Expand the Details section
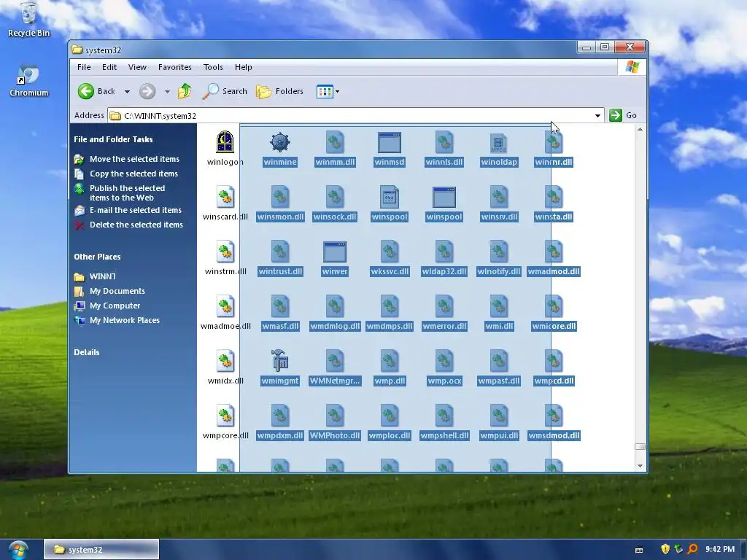Image resolution: width=747 pixels, height=560 pixels. click(x=87, y=352)
